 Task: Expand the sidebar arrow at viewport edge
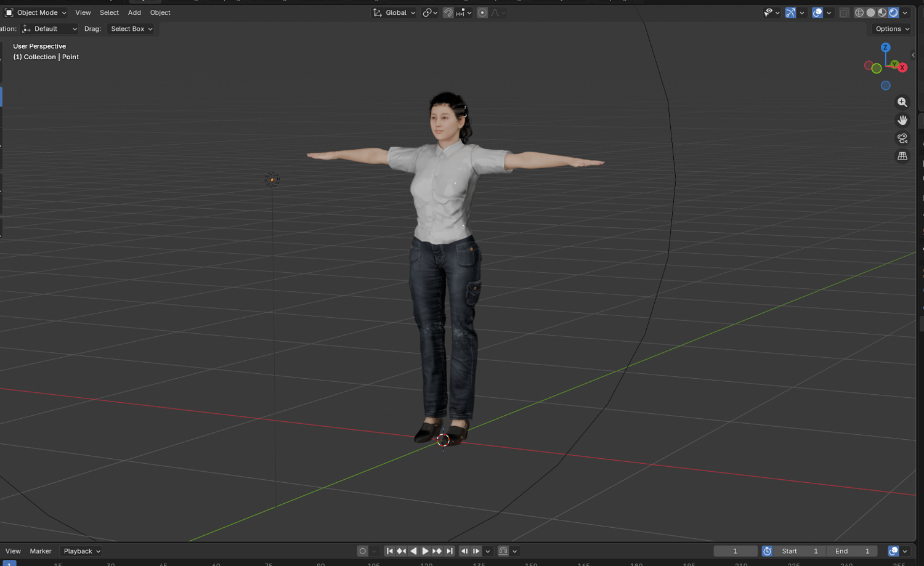(913, 55)
